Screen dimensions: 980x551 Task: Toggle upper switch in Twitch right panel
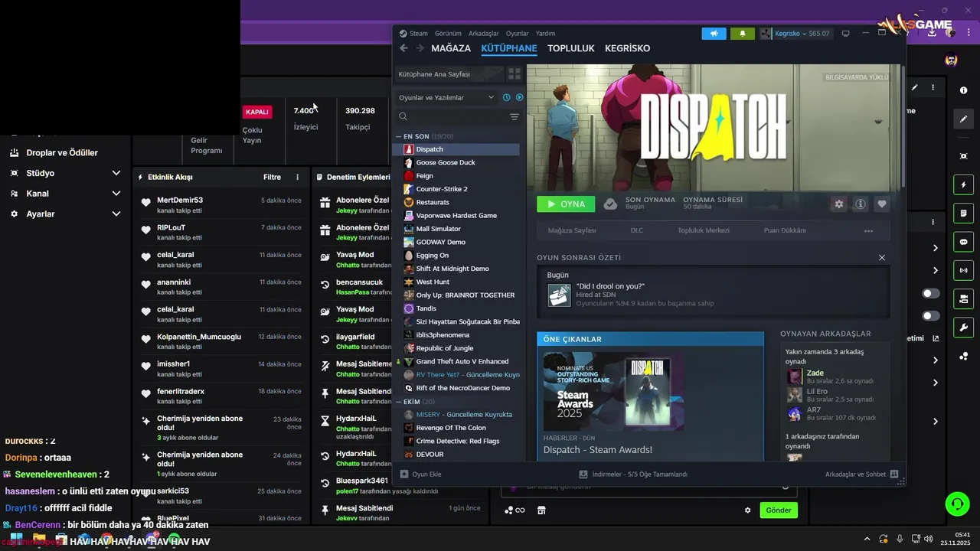click(x=931, y=293)
